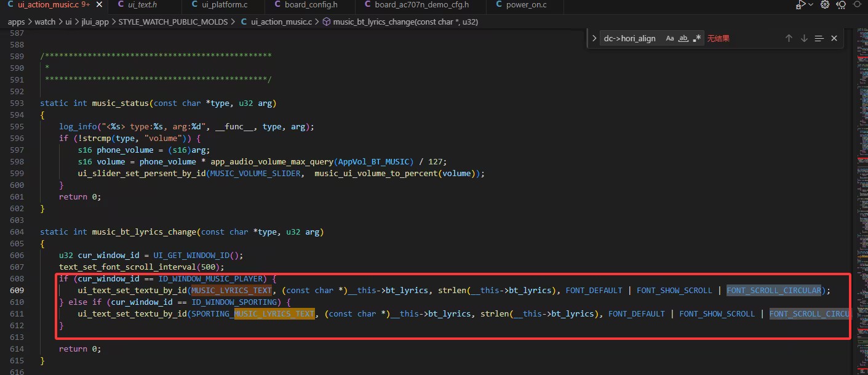Click the jlui_app breadcrumb segment
This screenshot has height=375, width=868.
click(x=95, y=22)
